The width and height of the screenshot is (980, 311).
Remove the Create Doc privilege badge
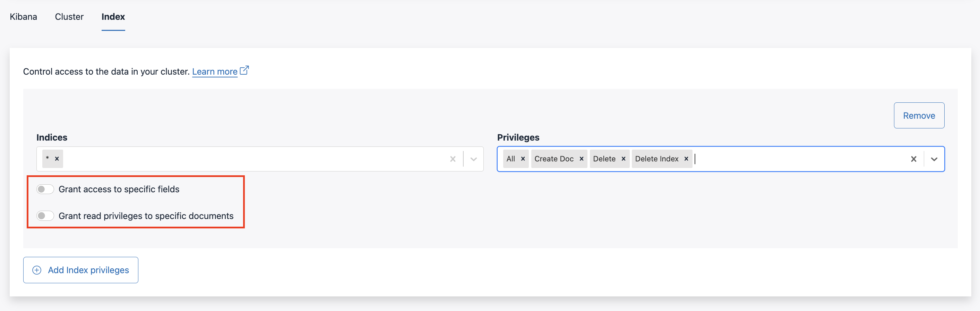pos(581,159)
